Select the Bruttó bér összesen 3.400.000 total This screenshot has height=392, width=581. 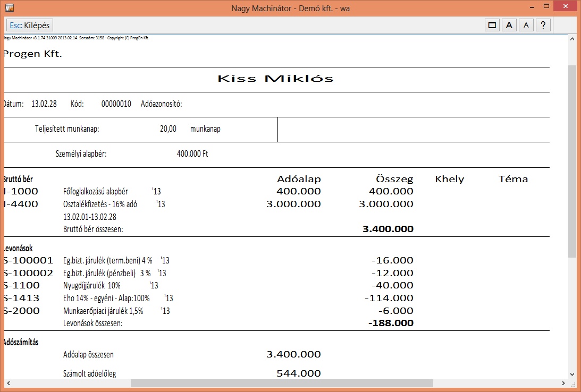tap(388, 229)
